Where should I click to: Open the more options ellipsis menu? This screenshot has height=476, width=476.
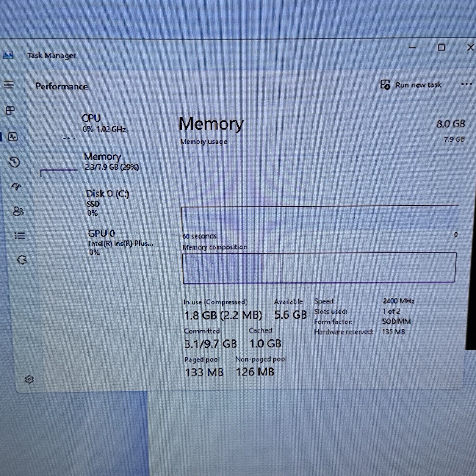(x=466, y=84)
